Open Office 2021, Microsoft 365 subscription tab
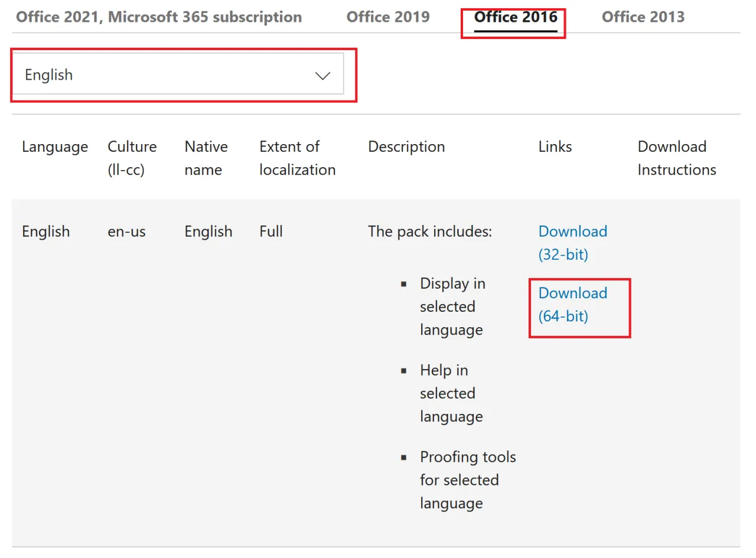 pos(159,17)
